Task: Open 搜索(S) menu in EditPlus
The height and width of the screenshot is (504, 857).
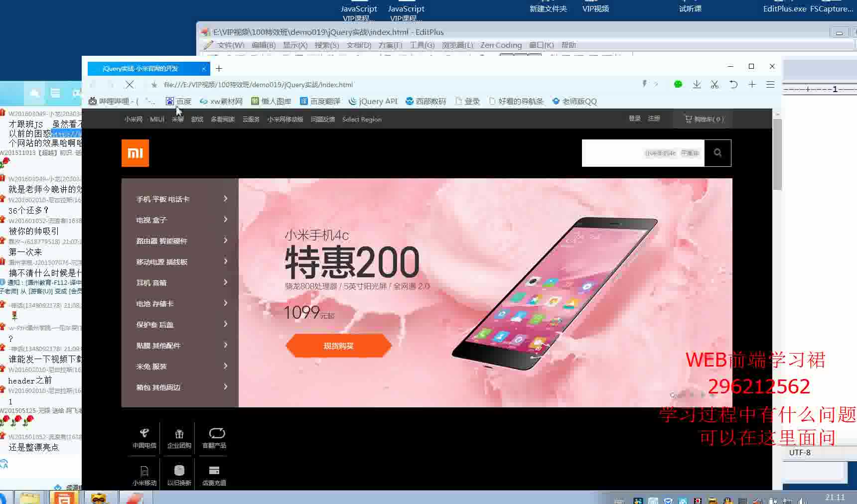Action: point(327,45)
